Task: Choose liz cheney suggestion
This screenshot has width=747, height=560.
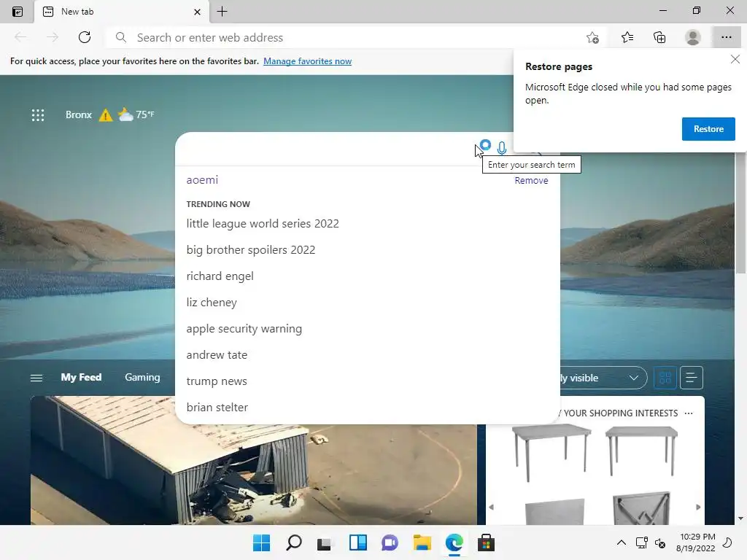Action: click(x=212, y=303)
